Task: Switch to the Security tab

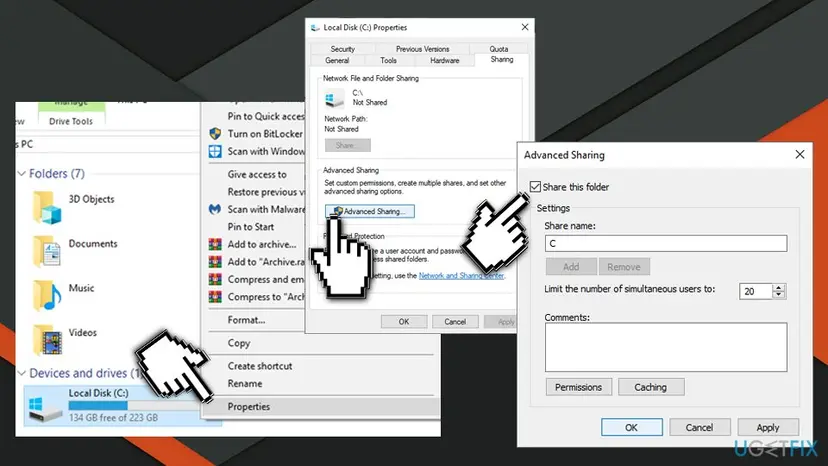Action: pyautogui.click(x=343, y=49)
